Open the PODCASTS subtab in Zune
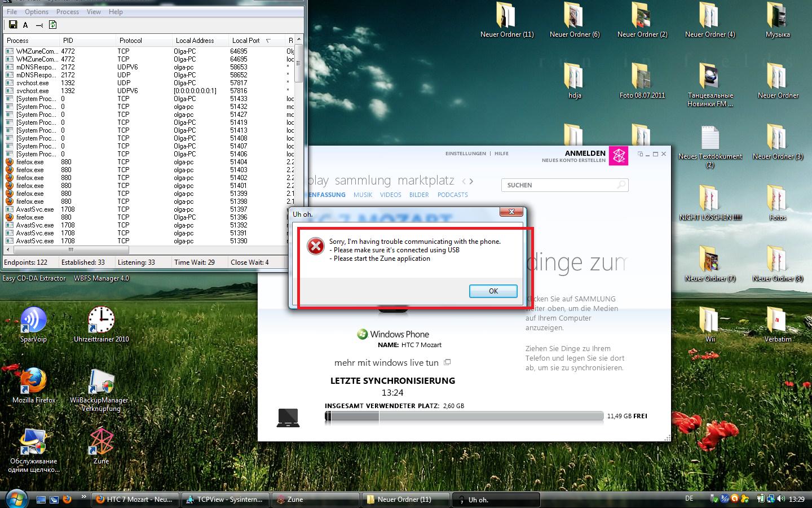The width and height of the screenshot is (812, 508). [452, 195]
